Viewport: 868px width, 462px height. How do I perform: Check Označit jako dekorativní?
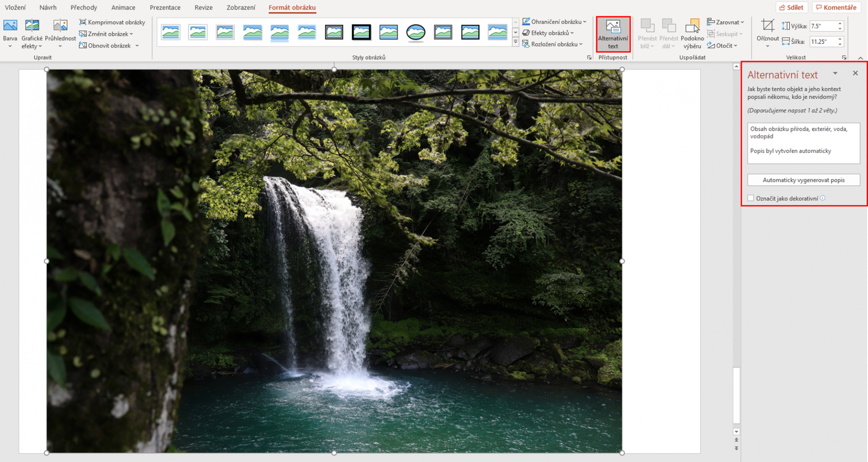pyautogui.click(x=750, y=198)
